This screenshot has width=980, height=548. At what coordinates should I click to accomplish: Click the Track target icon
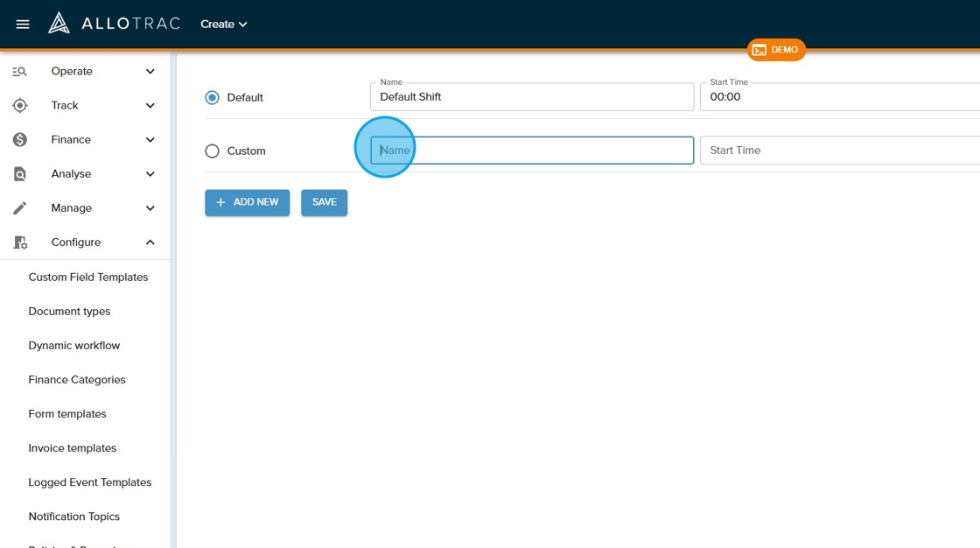20,106
